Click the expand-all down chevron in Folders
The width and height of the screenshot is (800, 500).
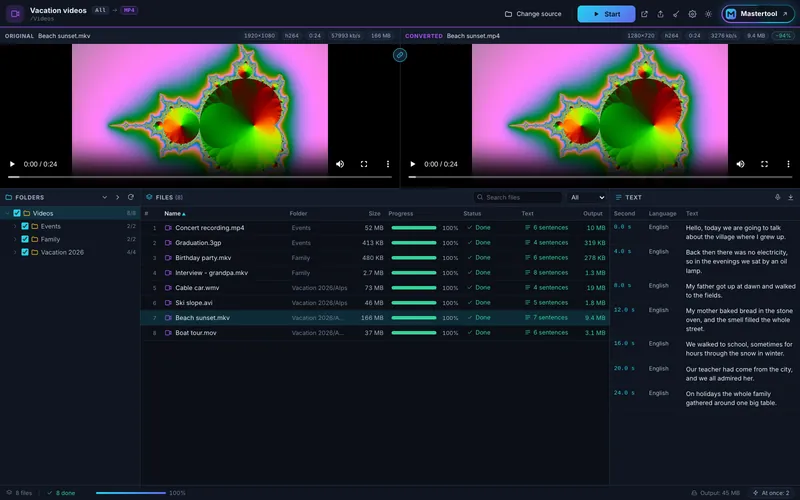(105, 197)
